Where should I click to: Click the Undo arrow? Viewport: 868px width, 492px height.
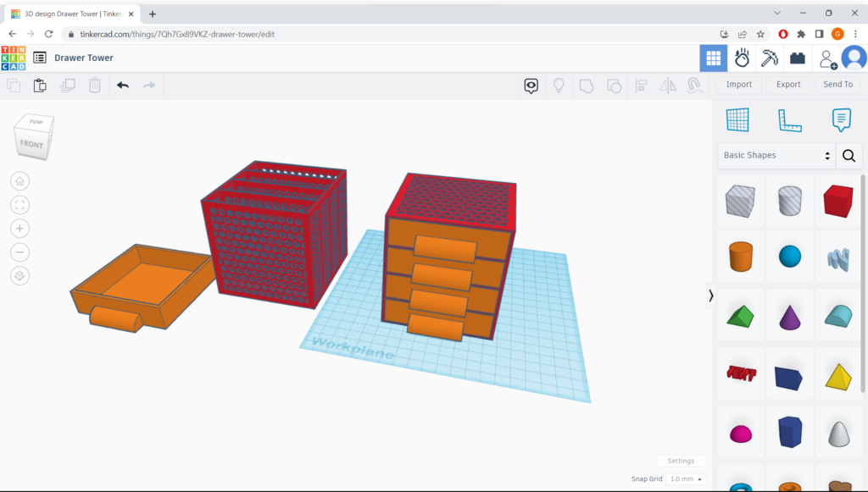tap(121, 85)
